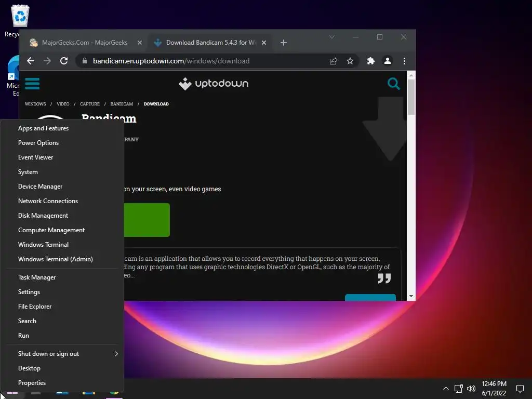Screen dimensions: 532x399
Task: Open the Uptodown hamburger menu
Action: point(32,84)
